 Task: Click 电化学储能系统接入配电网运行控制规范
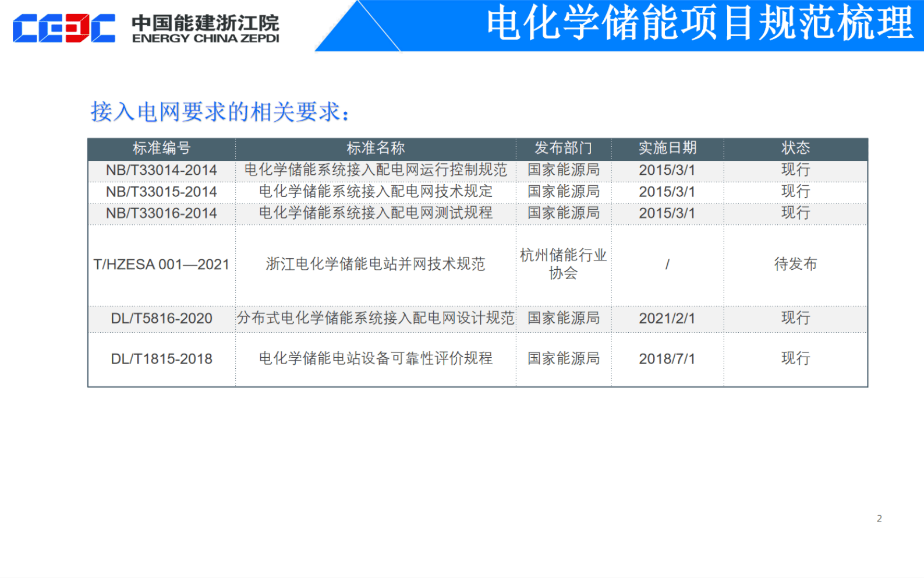(x=376, y=170)
